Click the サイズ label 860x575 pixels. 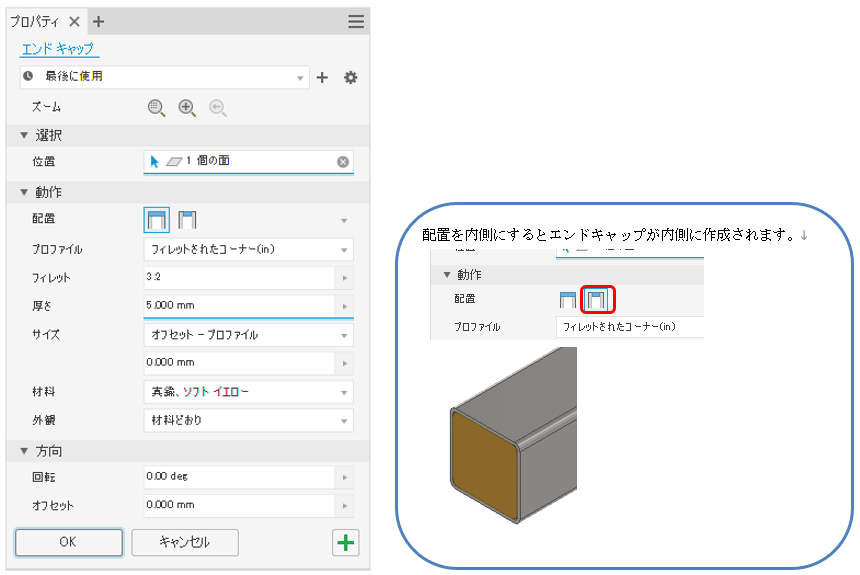(46, 335)
